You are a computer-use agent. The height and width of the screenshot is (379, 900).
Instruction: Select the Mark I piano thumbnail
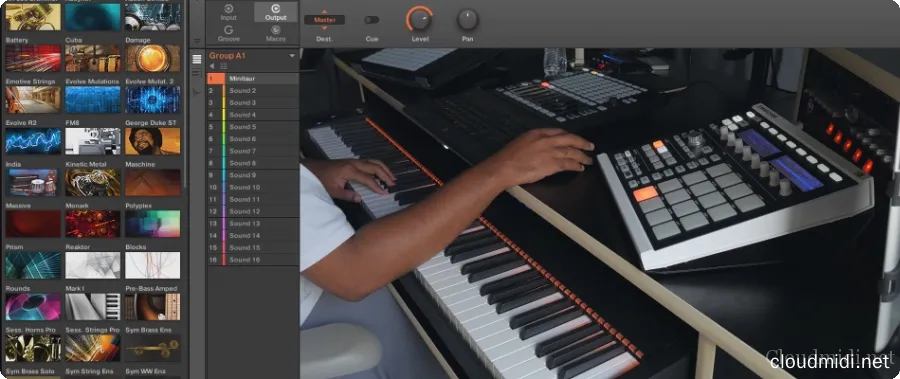[93, 307]
